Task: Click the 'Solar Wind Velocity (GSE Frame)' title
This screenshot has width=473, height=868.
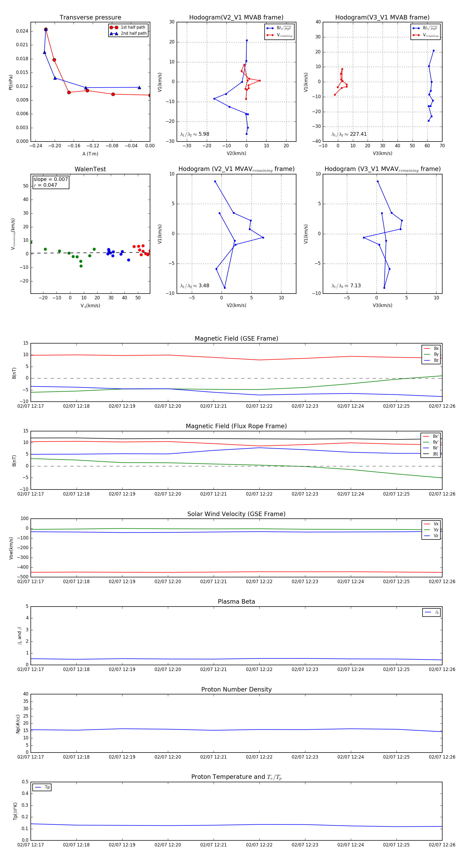Action: [x=236, y=514]
